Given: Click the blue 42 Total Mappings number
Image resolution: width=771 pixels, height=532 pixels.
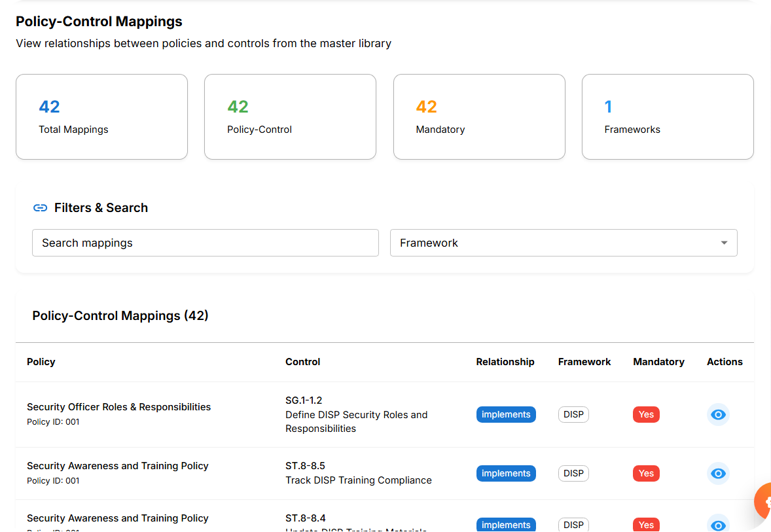Looking at the screenshot, I should point(49,107).
